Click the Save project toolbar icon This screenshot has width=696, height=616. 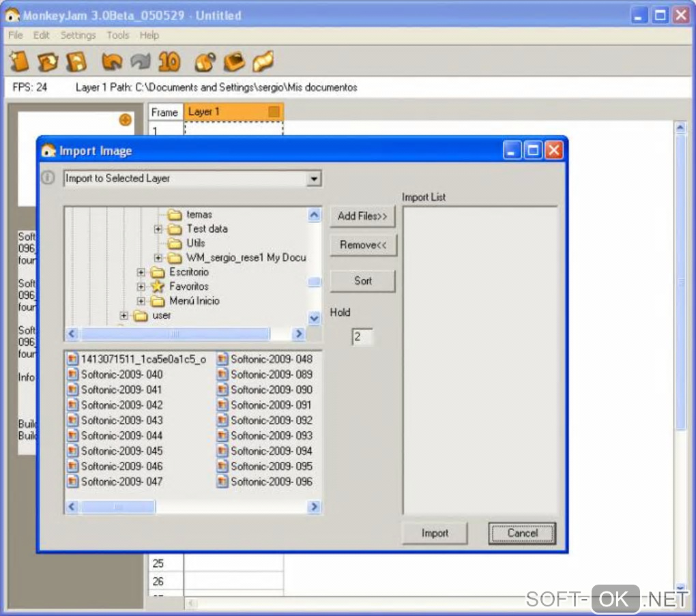76,61
